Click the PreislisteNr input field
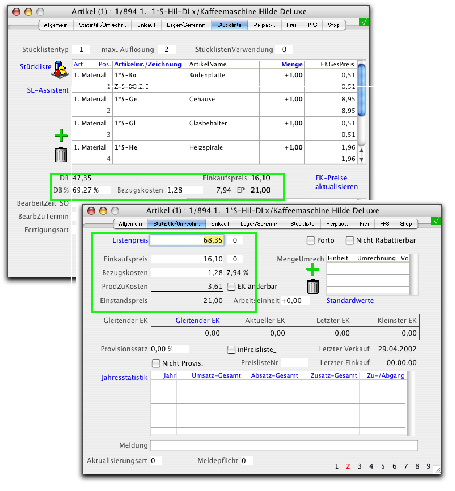Viewport: 455px width, 491px height. (294, 362)
